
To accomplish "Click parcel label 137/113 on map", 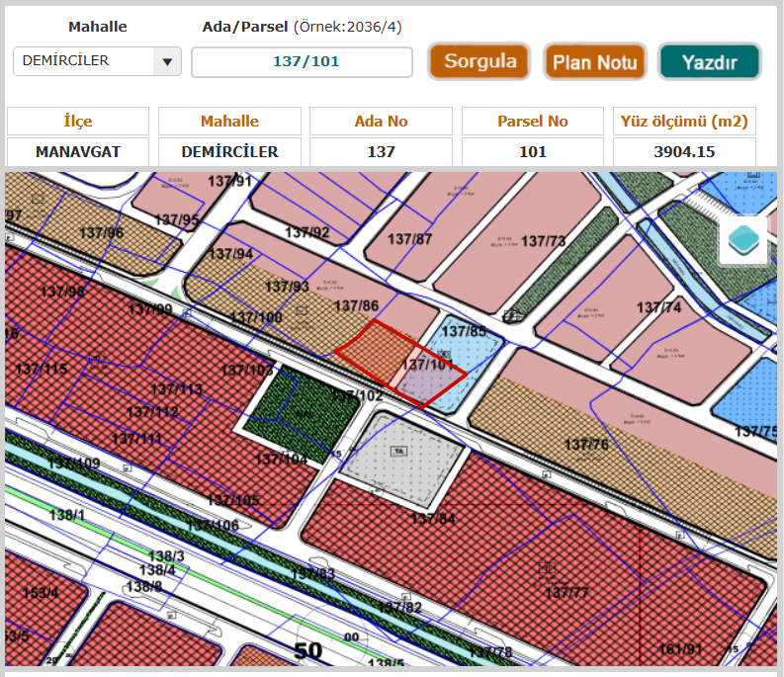I will click(177, 389).
